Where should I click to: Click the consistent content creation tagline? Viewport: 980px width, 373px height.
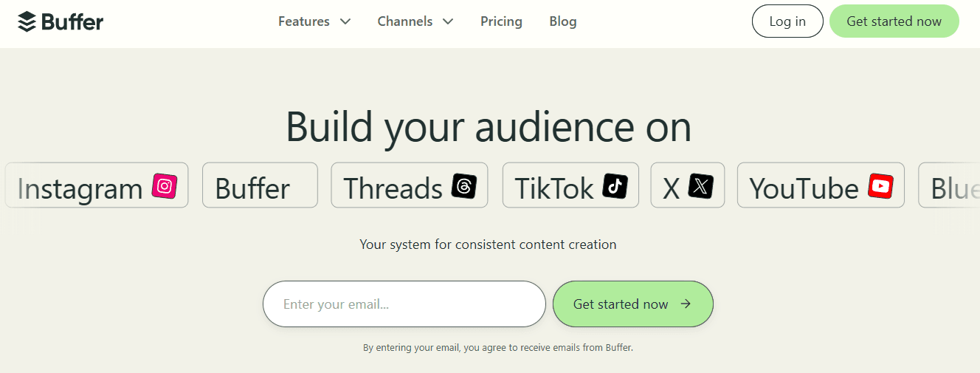(x=488, y=244)
